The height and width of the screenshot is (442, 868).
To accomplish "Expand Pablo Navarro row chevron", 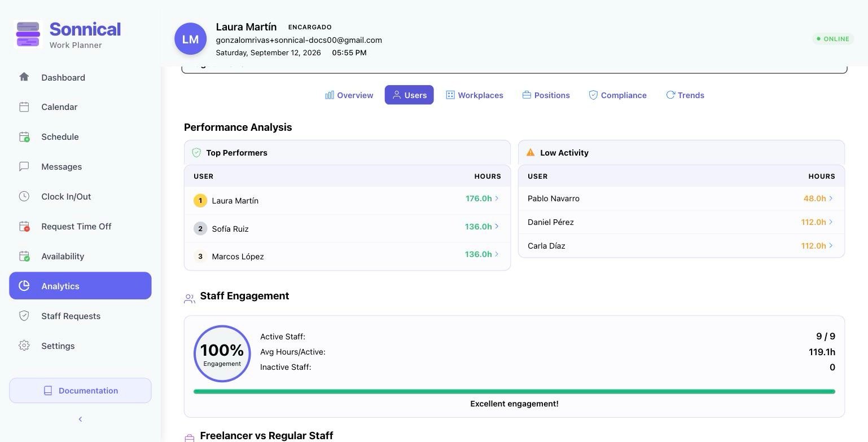I will point(831,198).
